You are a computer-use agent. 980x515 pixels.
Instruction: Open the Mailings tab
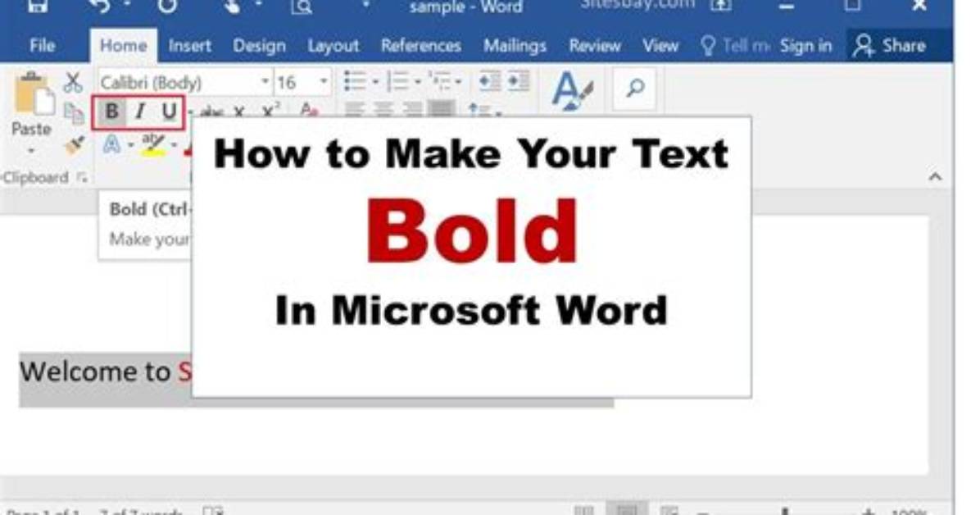click(515, 46)
